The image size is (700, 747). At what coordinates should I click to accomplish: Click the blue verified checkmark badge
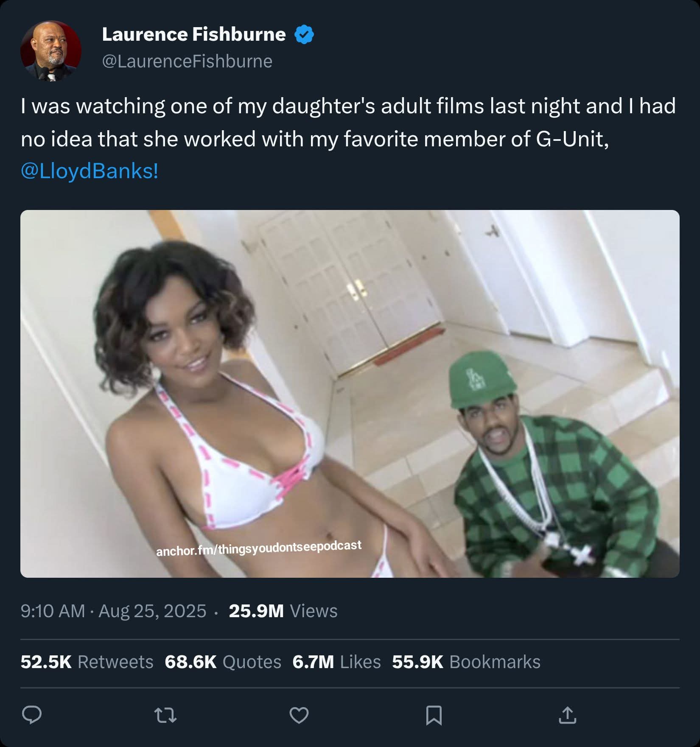point(304,35)
